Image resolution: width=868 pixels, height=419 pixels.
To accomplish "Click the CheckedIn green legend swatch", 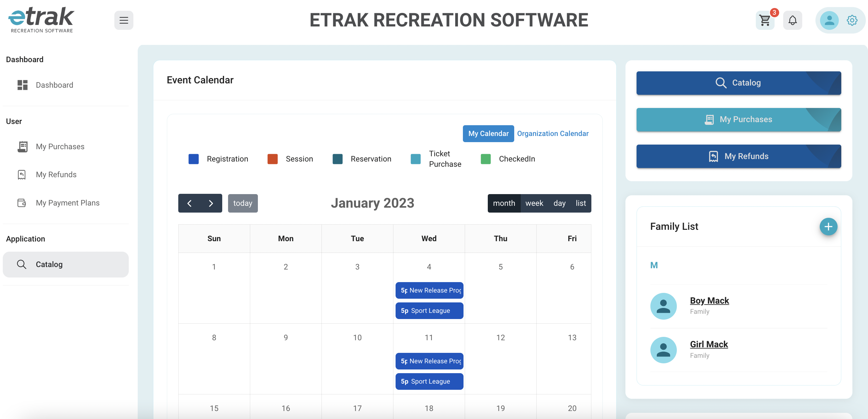I will (486, 159).
